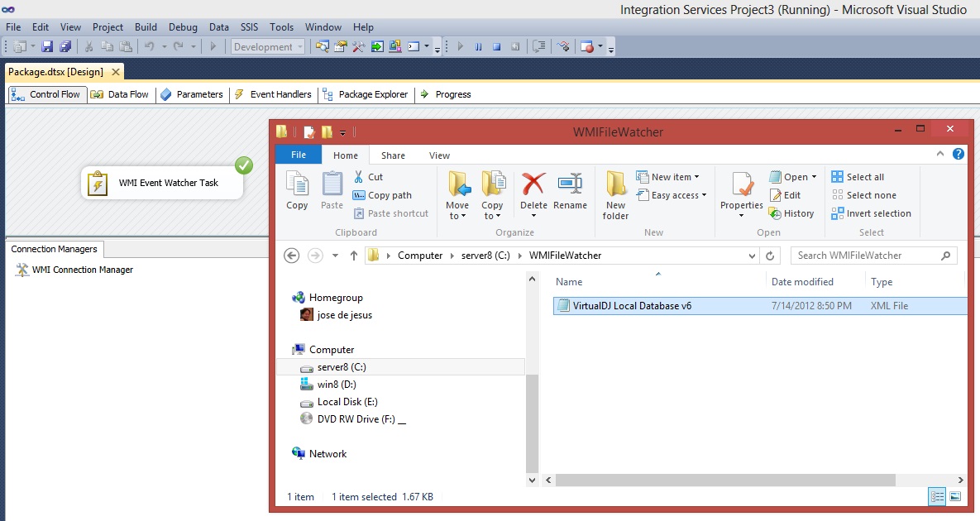Viewport: 980px width, 521px height.
Task: Click Select all in the ribbon
Action: click(x=858, y=177)
